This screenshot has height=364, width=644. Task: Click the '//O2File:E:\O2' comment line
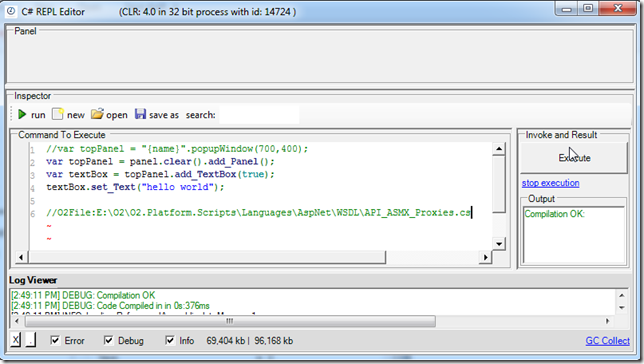258,213
